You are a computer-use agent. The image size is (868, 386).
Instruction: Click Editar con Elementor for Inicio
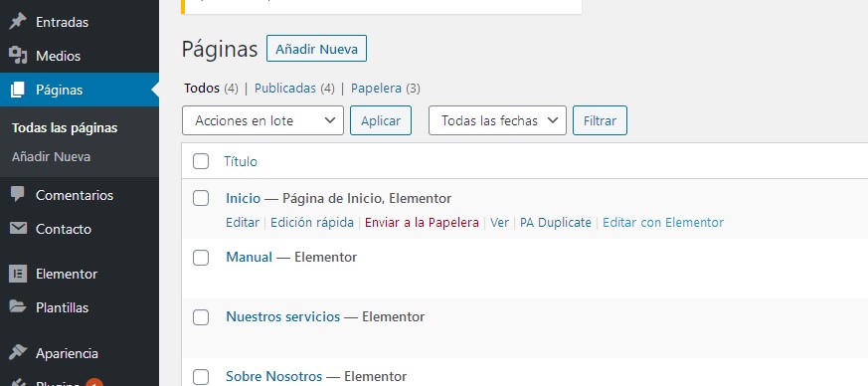(663, 223)
